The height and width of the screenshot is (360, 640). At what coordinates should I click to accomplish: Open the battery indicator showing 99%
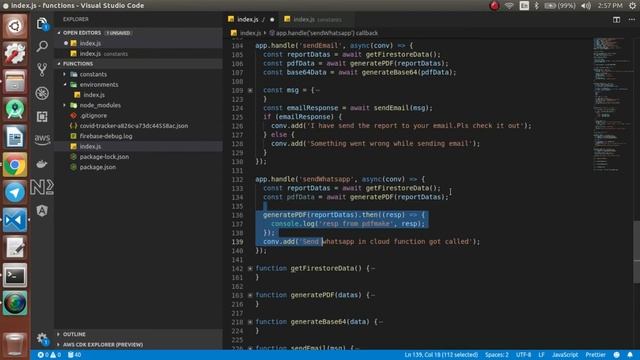point(560,6)
